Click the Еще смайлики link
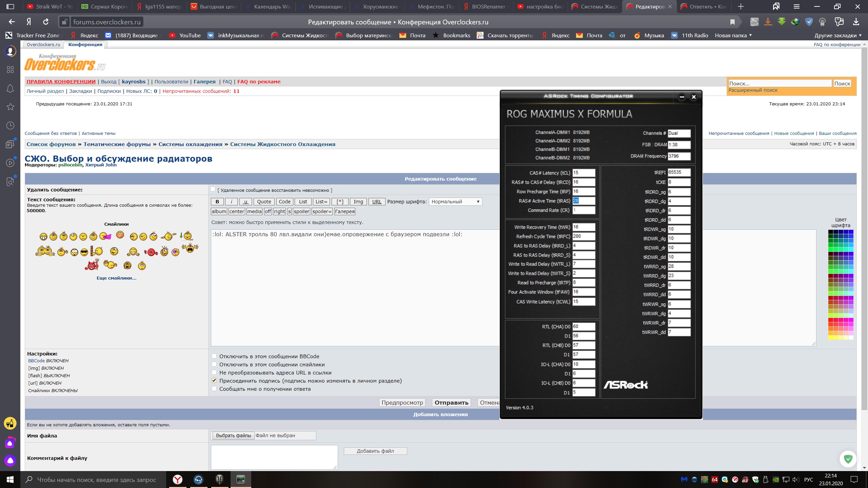Viewport: 868px width, 488px height. point(116,278)
